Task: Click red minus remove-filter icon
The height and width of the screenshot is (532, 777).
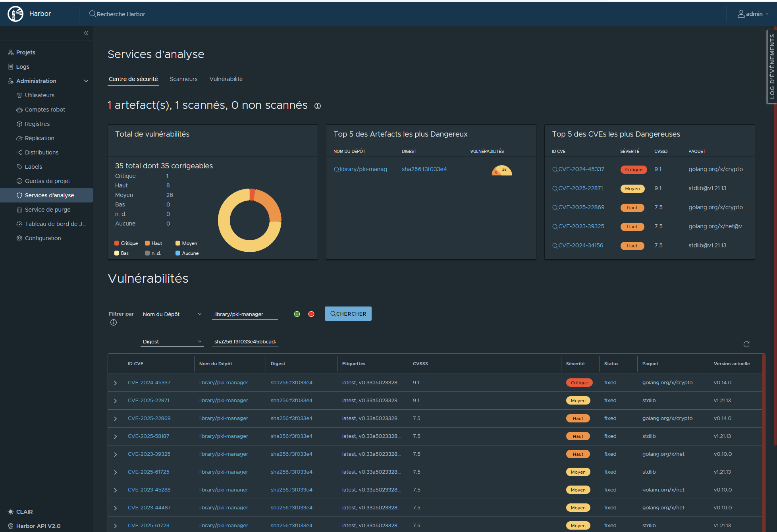Action: [x=311, y=314]
